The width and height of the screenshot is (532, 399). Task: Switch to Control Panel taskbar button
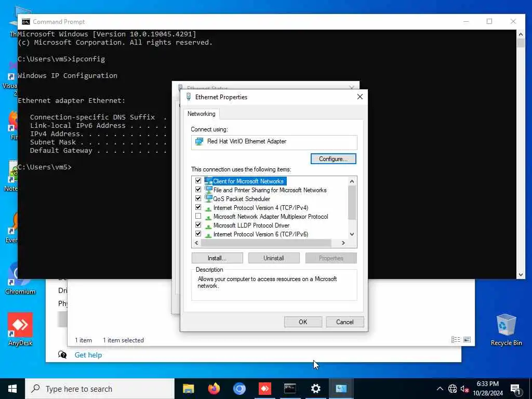pos(341,389)
